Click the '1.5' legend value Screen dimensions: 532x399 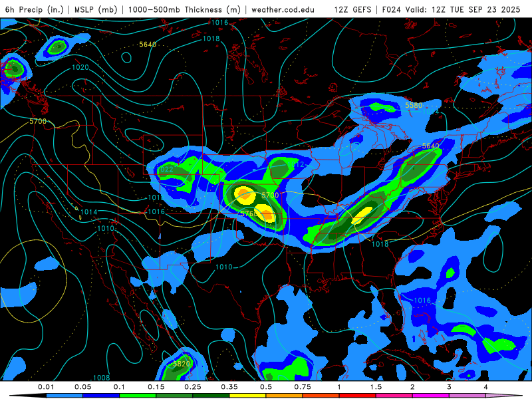(376, 387)
